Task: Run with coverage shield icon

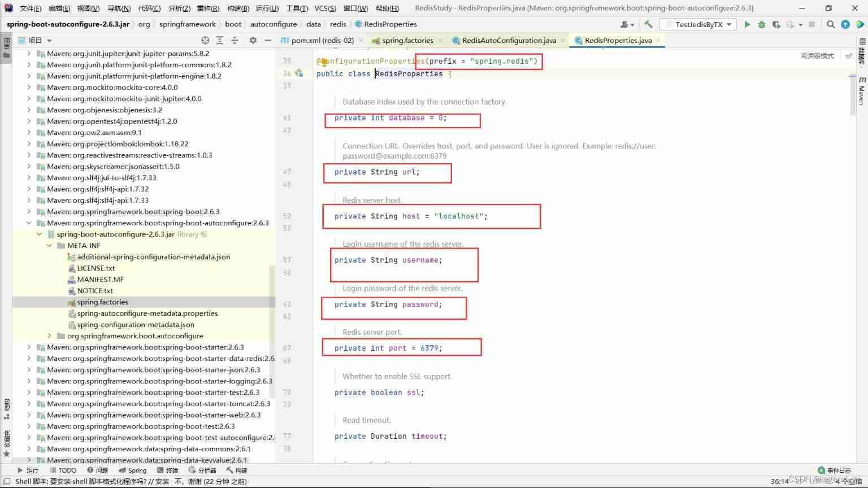Action: [x=776, y=24]
